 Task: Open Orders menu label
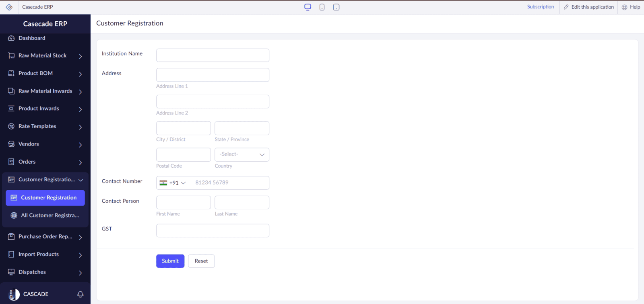click(x=27, y=162)
